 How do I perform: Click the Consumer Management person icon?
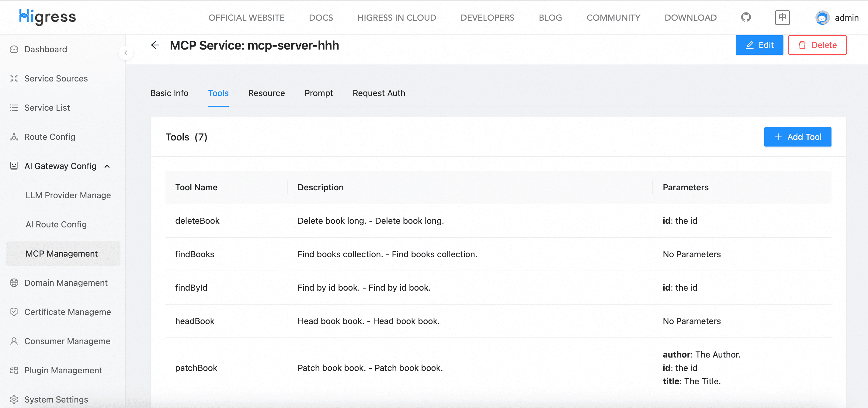point(14,341)
